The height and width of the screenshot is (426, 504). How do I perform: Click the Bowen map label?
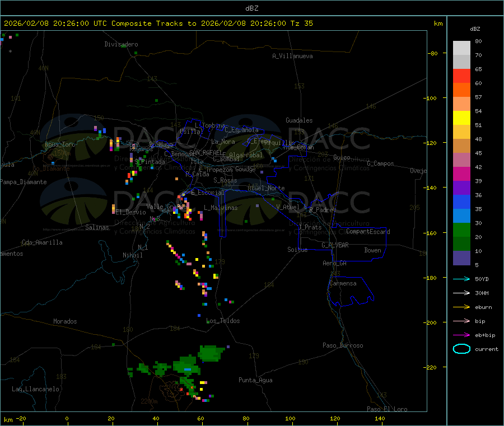tap(372, 250)
